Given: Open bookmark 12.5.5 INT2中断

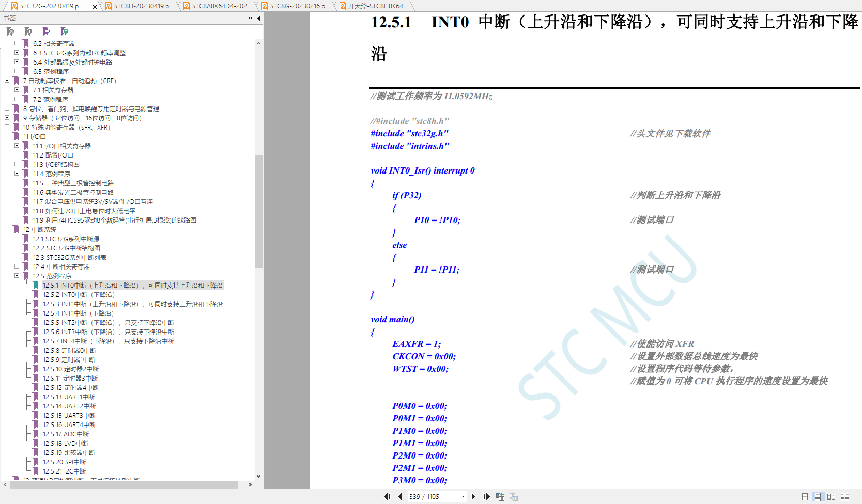Looking at the screenshot, I should click(109, 323).
